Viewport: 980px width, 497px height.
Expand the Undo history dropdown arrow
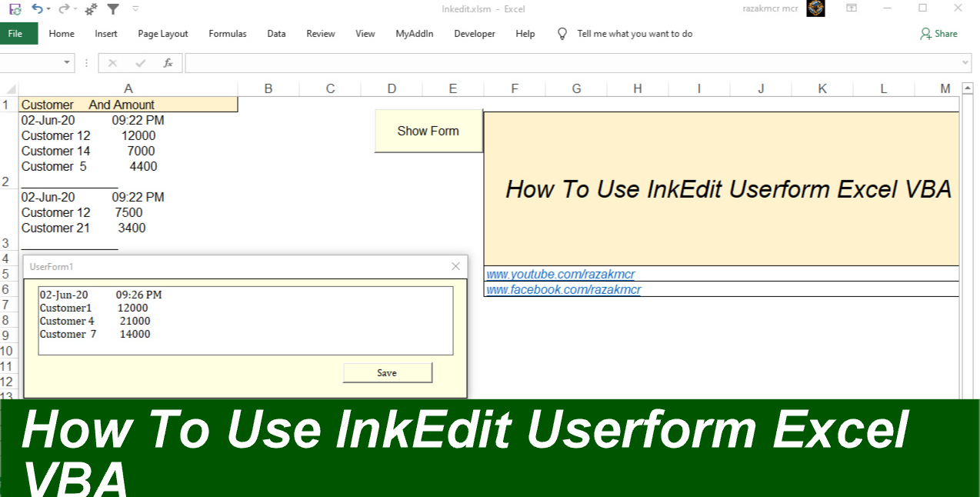point(48,9)
